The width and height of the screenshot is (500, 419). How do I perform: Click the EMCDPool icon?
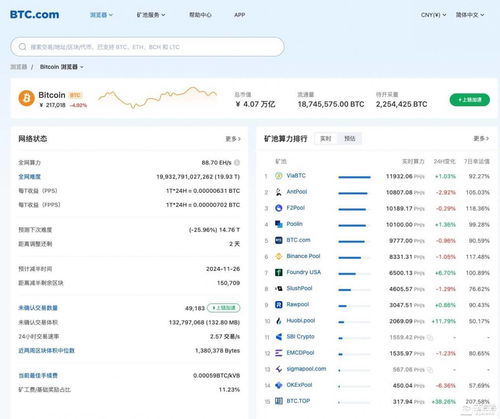[279, 353]
